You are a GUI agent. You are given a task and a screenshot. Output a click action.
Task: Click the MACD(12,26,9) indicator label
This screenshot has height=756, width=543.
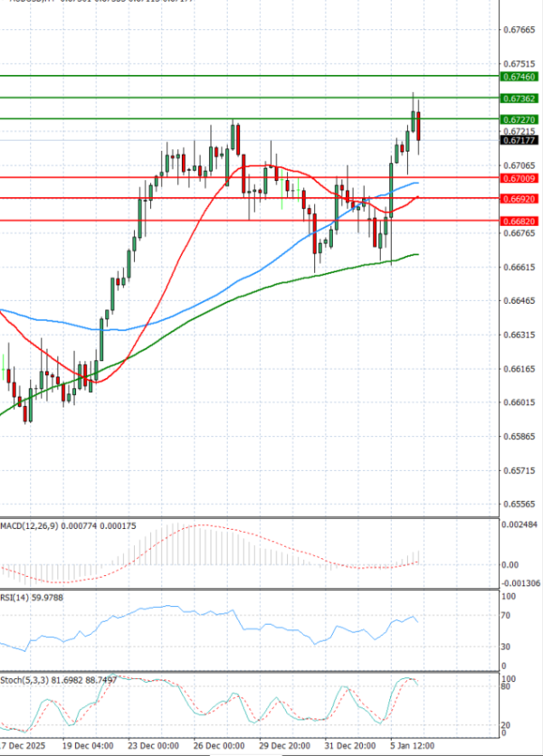tap(29, 525)
